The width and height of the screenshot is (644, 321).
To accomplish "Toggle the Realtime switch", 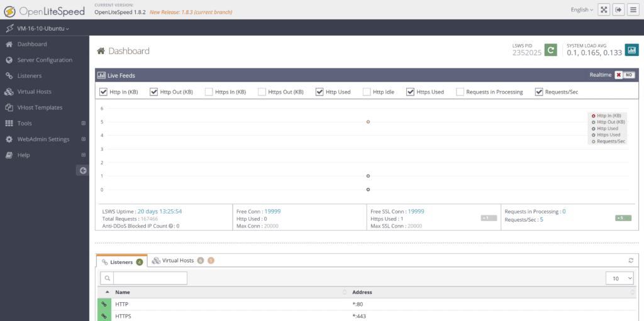I will pyautogui.click(x=625, y=75).
